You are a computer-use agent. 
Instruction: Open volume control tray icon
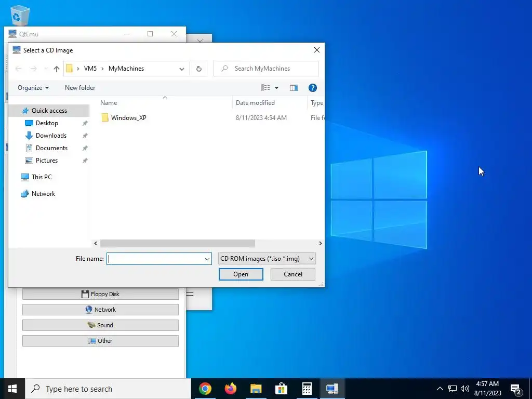point(465,389)
